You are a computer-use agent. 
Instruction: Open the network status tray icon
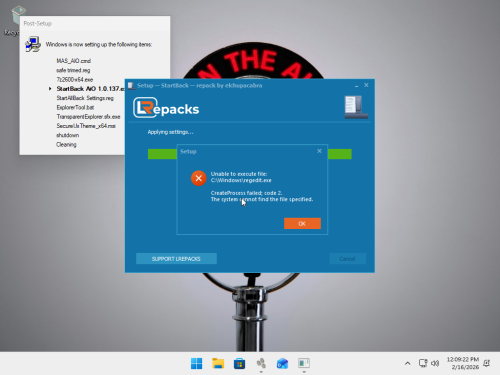point(423,363)
